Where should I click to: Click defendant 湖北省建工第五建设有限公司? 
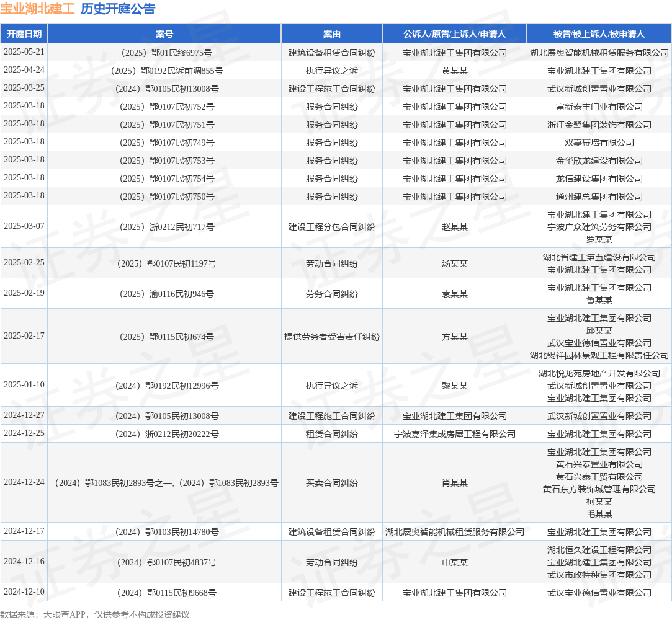coord(599,257)
